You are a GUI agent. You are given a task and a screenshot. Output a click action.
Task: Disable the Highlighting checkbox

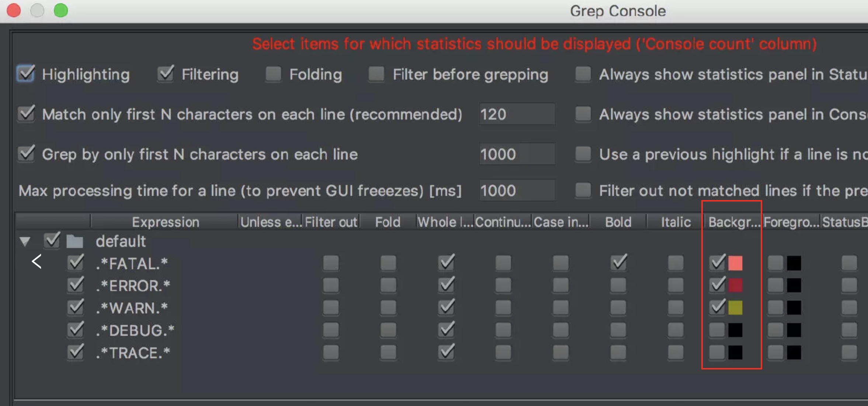(26, 73)
